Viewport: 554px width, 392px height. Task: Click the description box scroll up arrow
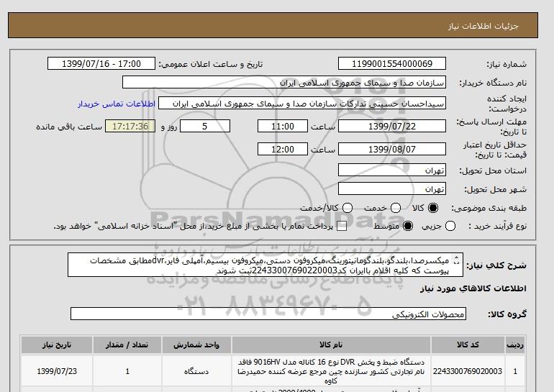pos(456,258)
